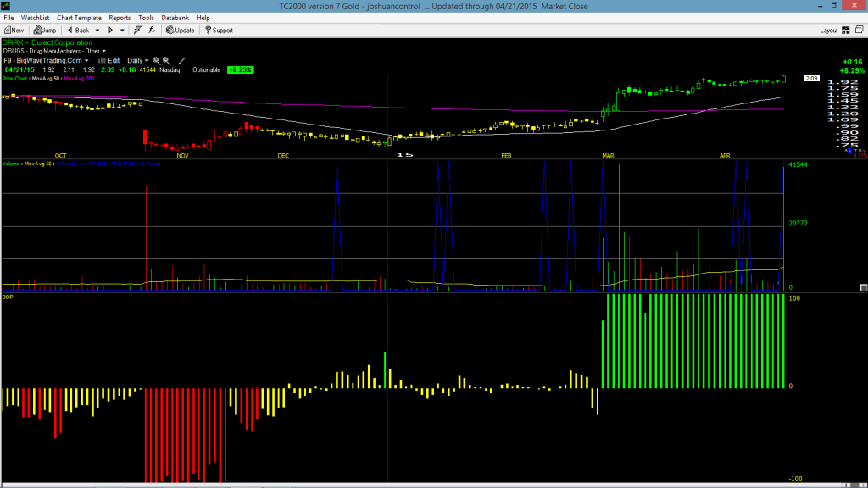Open the Chart Template menu

[x=79, y=18]
